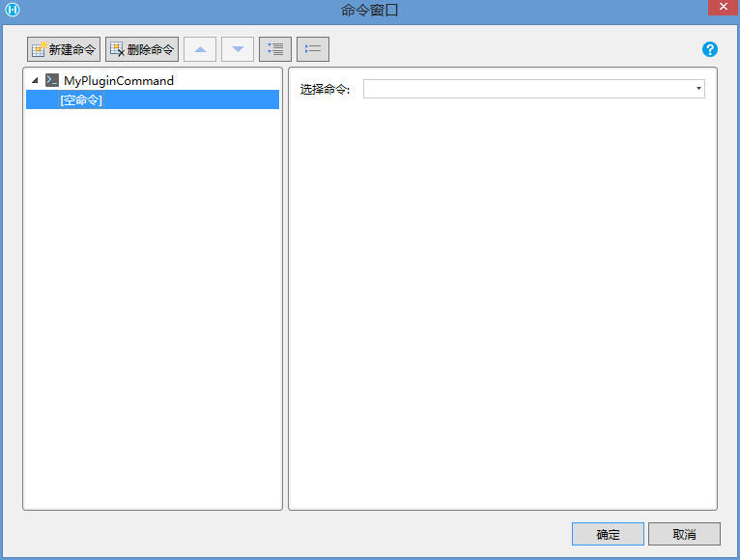
Task: Move the command down with the down arrow
Action: (x=238, y=49)
